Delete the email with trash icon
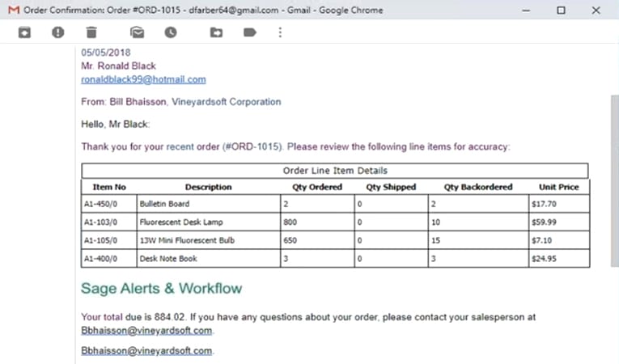This screenshot has width=619, height=364. tap(91, 32)
